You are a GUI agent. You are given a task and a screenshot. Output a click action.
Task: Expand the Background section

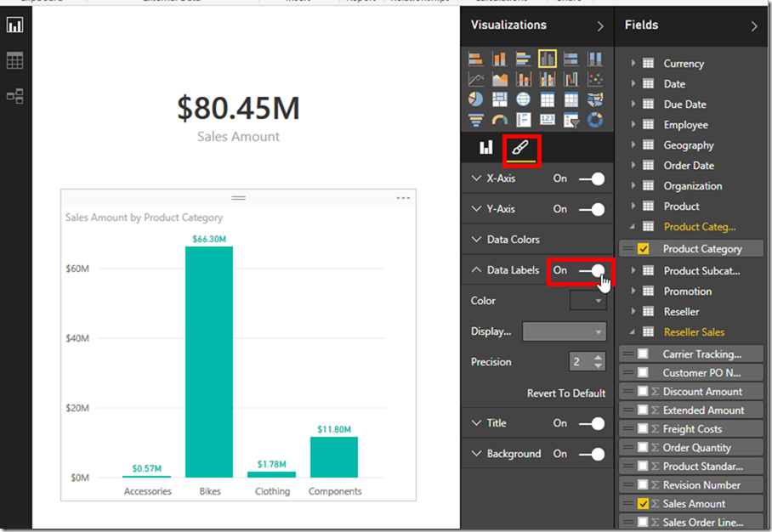[x=476, y=453]
